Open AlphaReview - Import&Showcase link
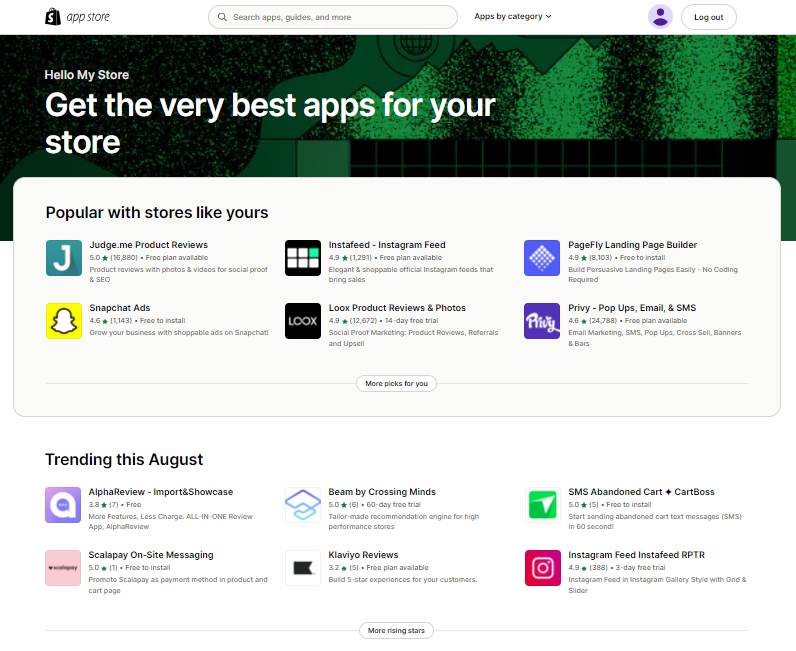The width and height of the screenshot is (796, 651). pos(161,492)
